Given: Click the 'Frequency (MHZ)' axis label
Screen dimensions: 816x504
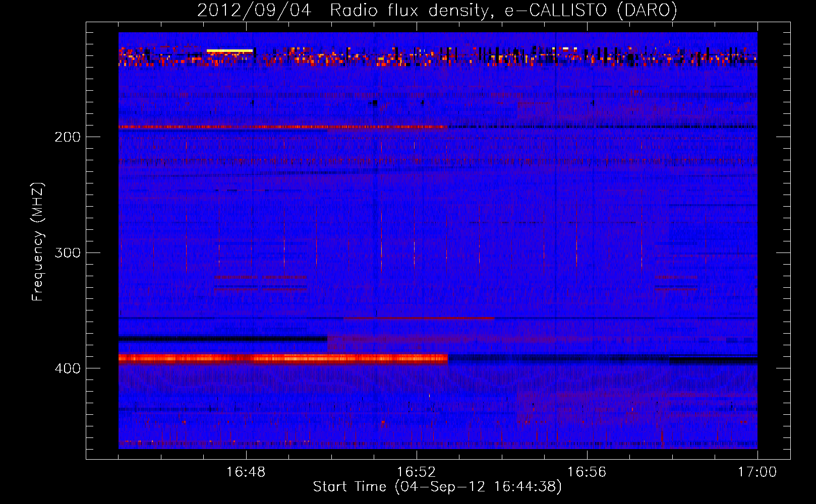Looking at the screenshot, I should point(38,242).
